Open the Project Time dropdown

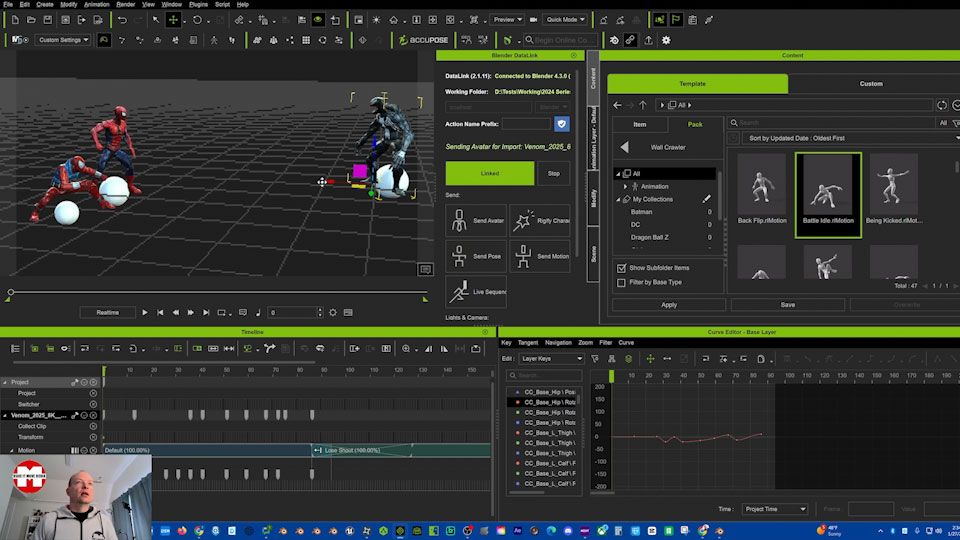pyautogui.click(x=775, y=509)
